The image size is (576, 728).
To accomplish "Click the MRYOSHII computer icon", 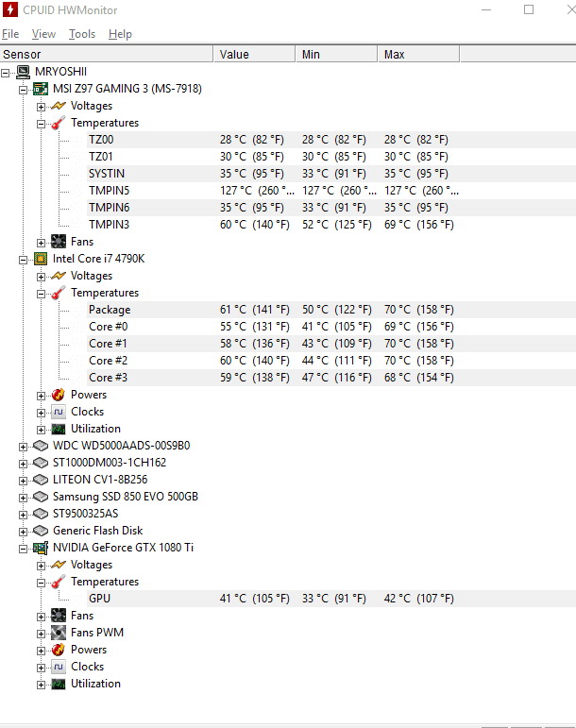I will pyautogui.click(x=24, y=72).
